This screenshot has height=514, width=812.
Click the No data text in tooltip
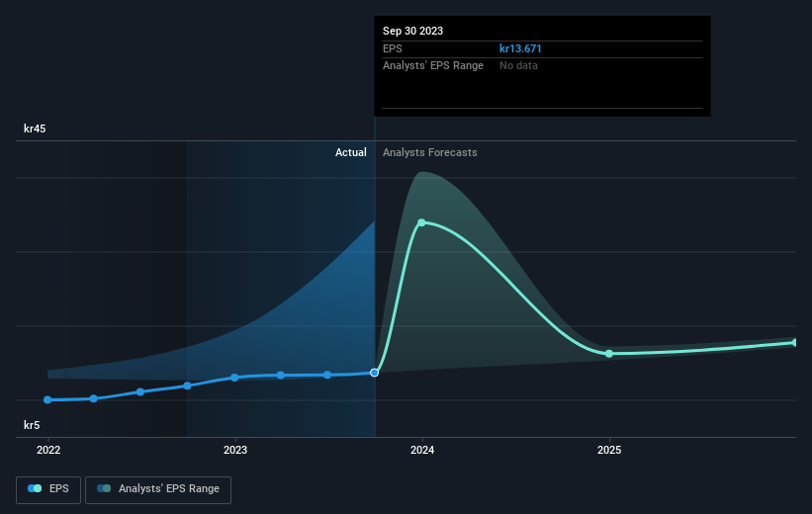518,66
